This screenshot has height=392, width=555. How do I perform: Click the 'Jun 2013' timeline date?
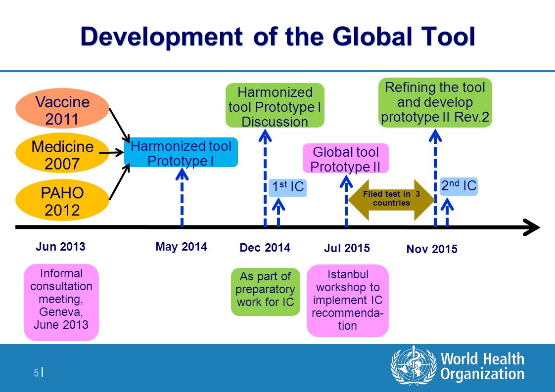tap(60, 247)
